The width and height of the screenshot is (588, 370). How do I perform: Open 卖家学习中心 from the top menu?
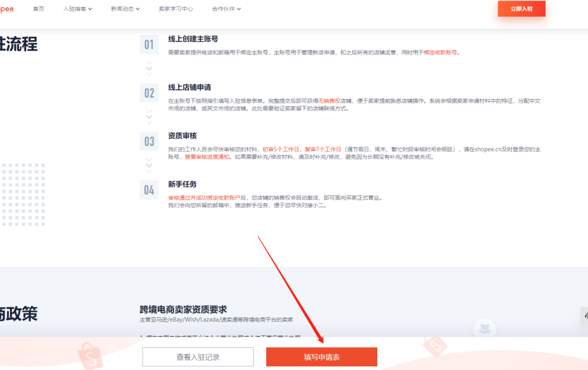coord(175,9)
